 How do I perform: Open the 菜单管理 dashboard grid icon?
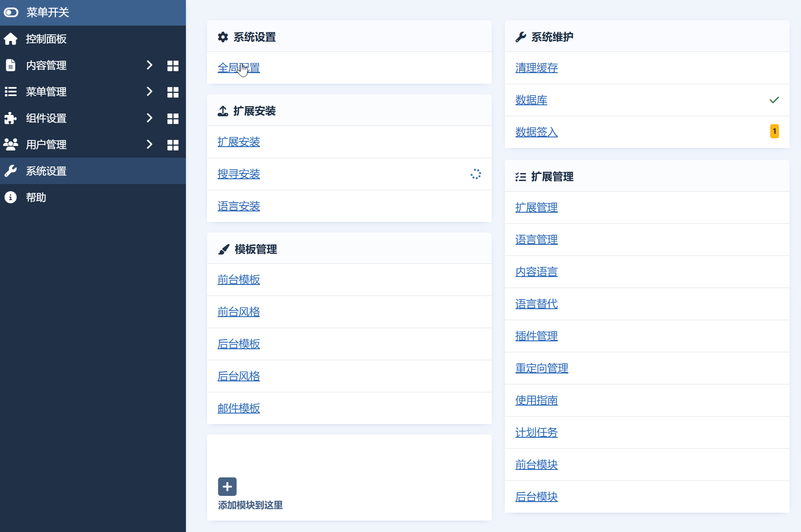click(173, 92)
